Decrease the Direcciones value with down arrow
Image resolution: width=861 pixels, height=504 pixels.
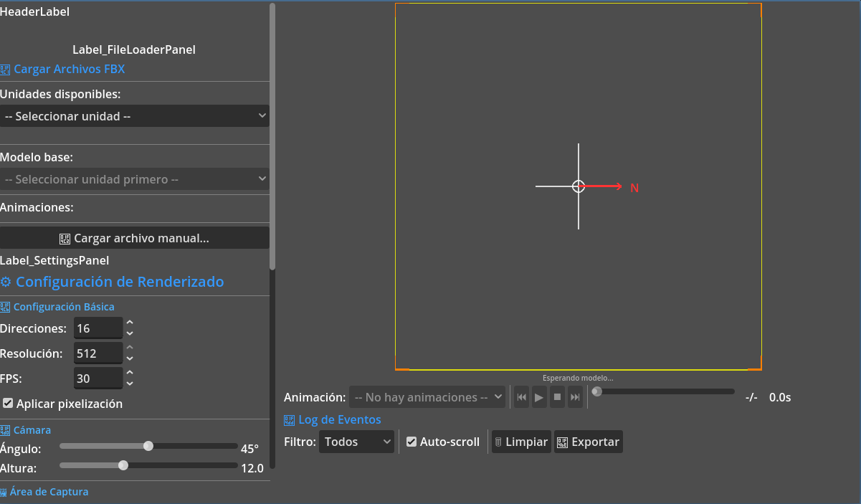(130, 333)
